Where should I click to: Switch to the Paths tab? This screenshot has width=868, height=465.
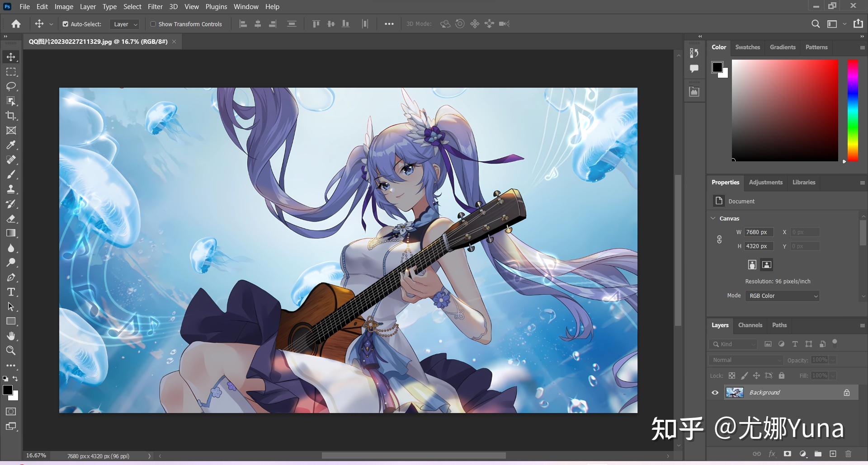pos(779,325)
